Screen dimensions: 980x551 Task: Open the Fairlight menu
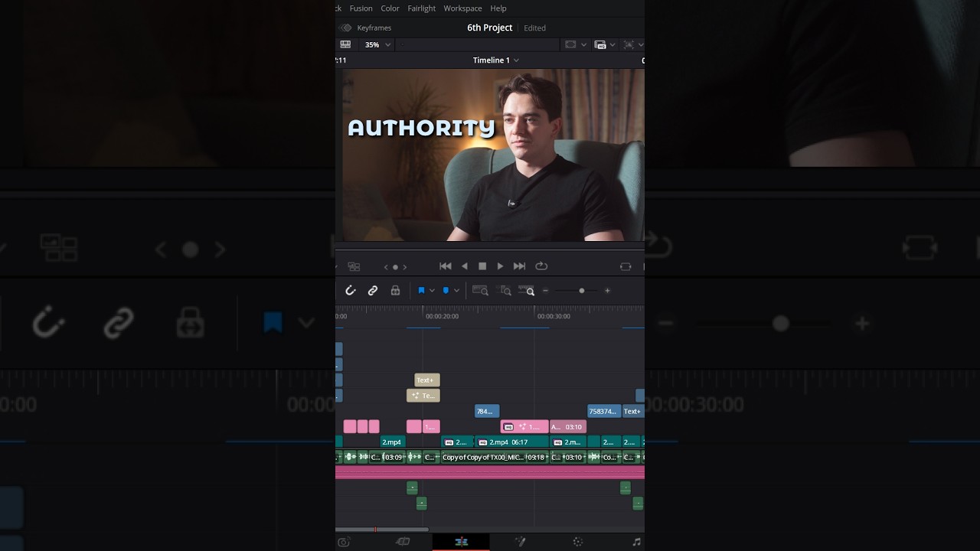[x=421, y=8]
